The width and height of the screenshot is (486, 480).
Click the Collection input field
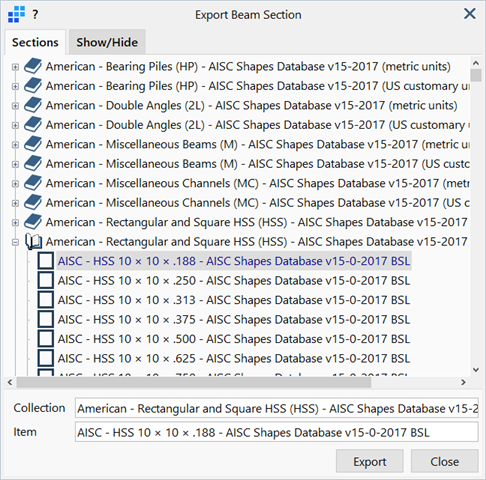277,408
